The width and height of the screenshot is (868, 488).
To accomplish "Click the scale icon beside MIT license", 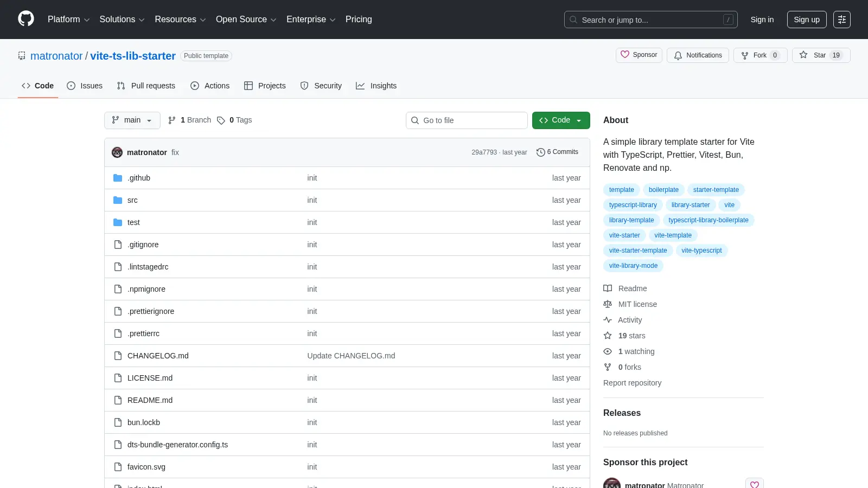I will [608, 304].
